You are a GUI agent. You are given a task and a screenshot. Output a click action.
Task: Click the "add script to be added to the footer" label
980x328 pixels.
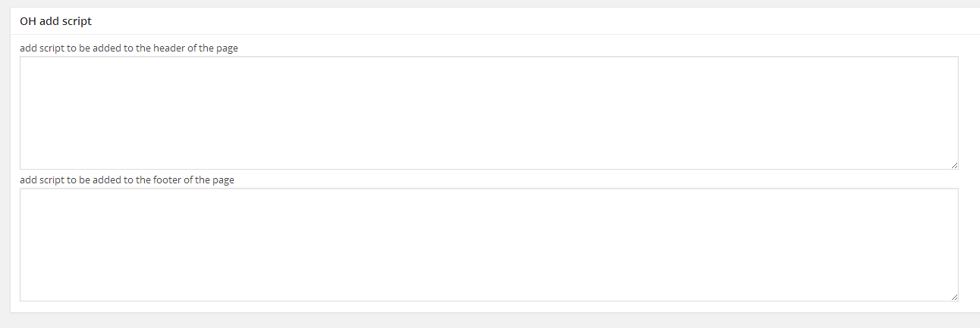click(127, 180)
